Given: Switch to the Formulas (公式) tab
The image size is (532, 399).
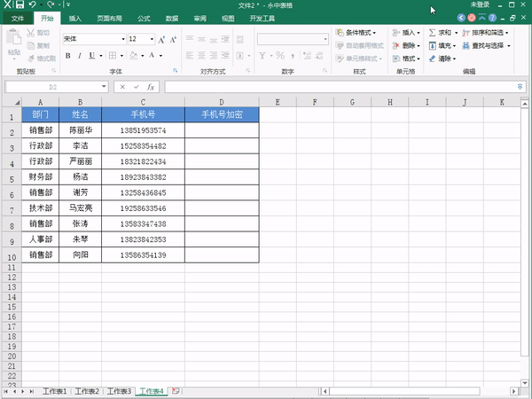Looking at the screenshot, I should pos(144,19).
